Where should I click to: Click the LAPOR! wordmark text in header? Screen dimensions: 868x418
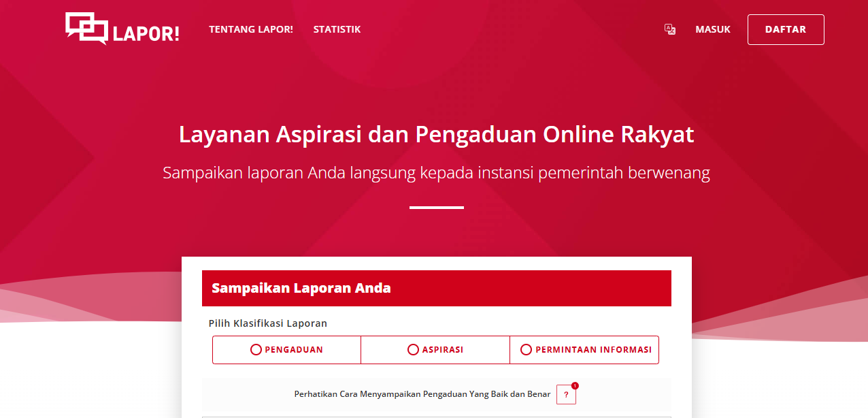click(x=146, y=33)
